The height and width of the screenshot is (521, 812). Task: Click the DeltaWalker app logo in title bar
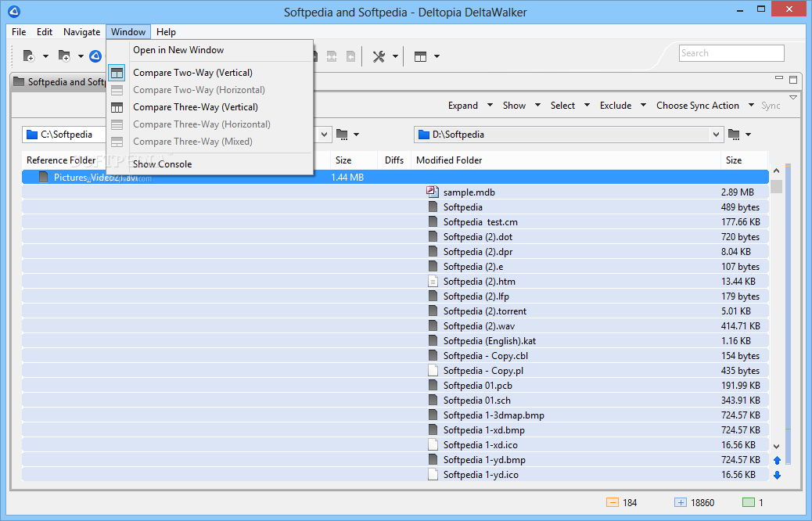coord(14,12)
